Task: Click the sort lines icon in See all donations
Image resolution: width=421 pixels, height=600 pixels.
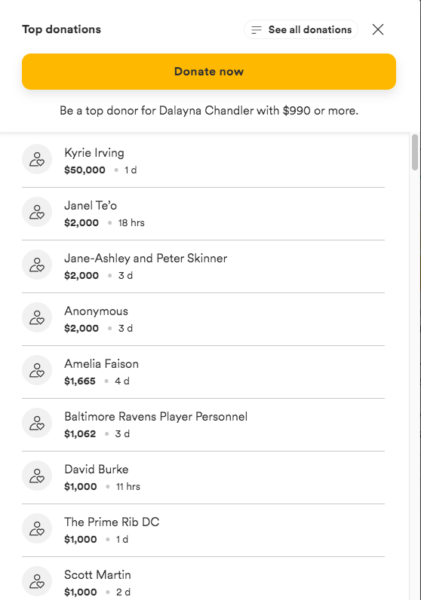Action: pos(256,29)
